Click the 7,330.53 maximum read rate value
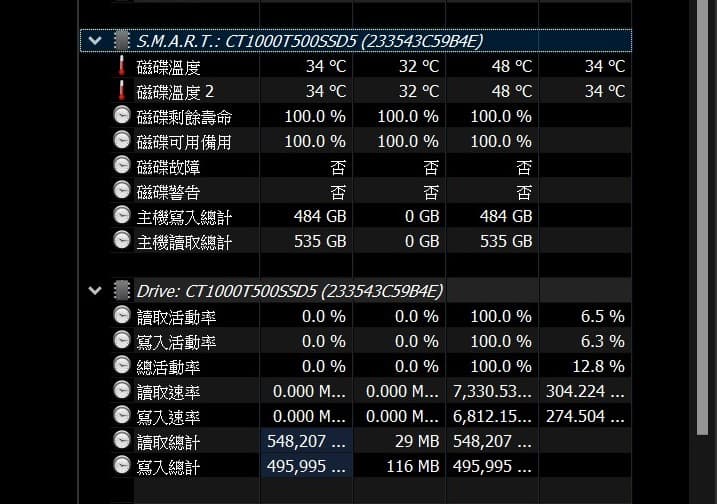The image size is (717, 504). pyautogui.click(x=492, y=391)
